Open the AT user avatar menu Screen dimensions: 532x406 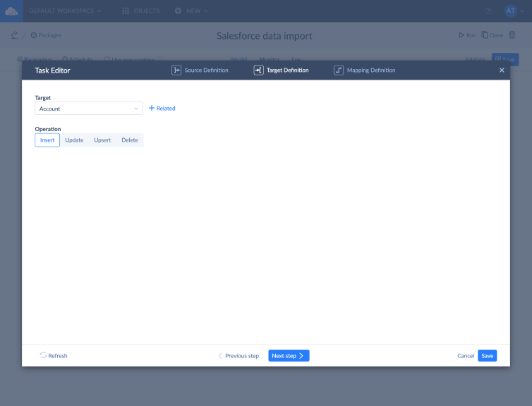pos(511,11)
